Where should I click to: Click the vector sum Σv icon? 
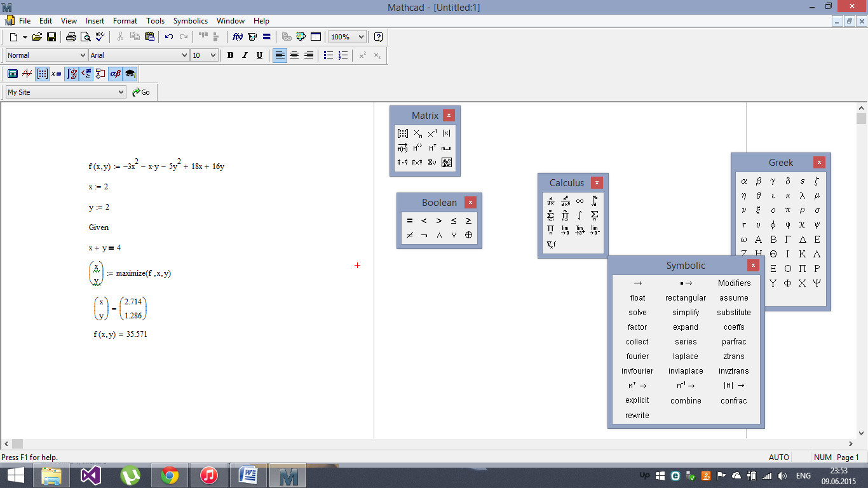coord(432,162)
